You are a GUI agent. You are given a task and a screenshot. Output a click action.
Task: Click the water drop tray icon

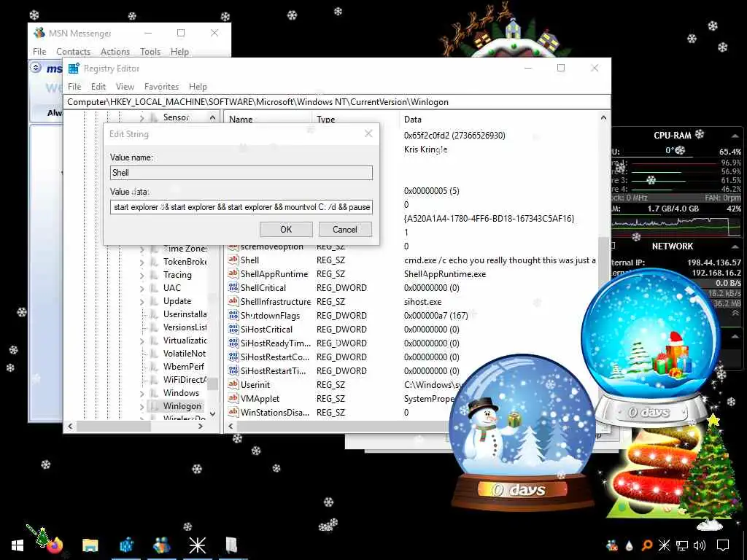tap(630, 545)
